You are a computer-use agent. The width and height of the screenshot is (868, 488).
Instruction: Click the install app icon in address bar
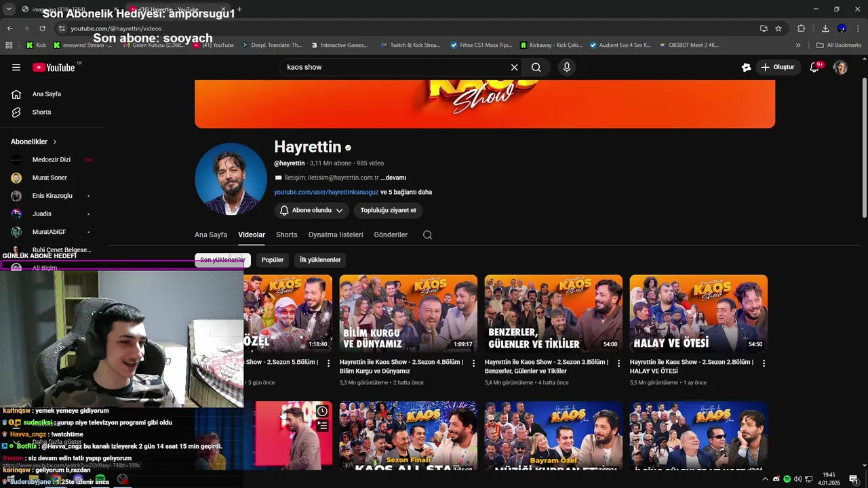click(x=764, y=28)
